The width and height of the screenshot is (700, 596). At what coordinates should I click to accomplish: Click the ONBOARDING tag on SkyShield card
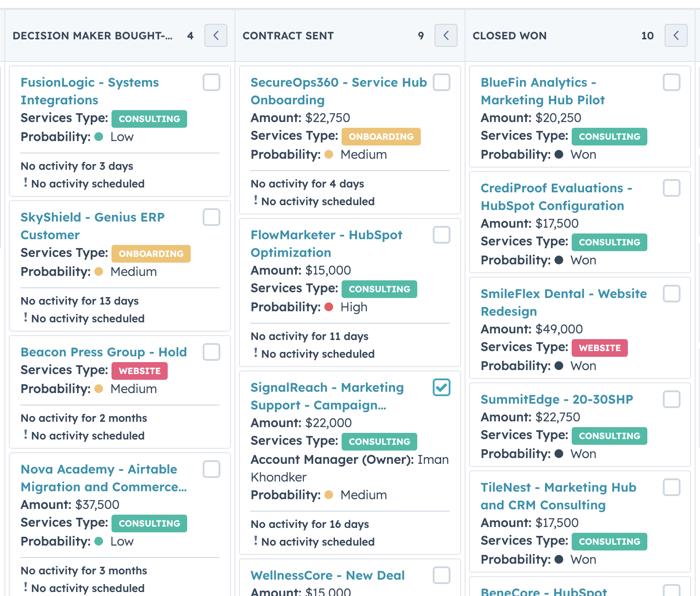click(151, 254)
